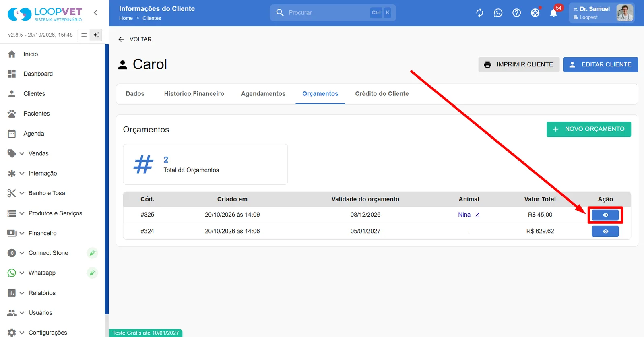
Task: Click the support lifebuoy icon
Action: 535,13
